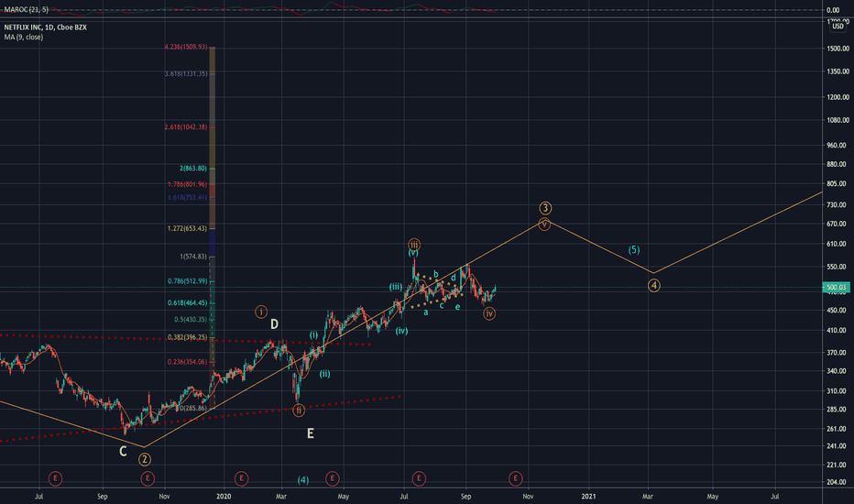854x504 pixels.
Task: Click the 0.00 value on the MAROC scale
Action: (x=833, y=10)
